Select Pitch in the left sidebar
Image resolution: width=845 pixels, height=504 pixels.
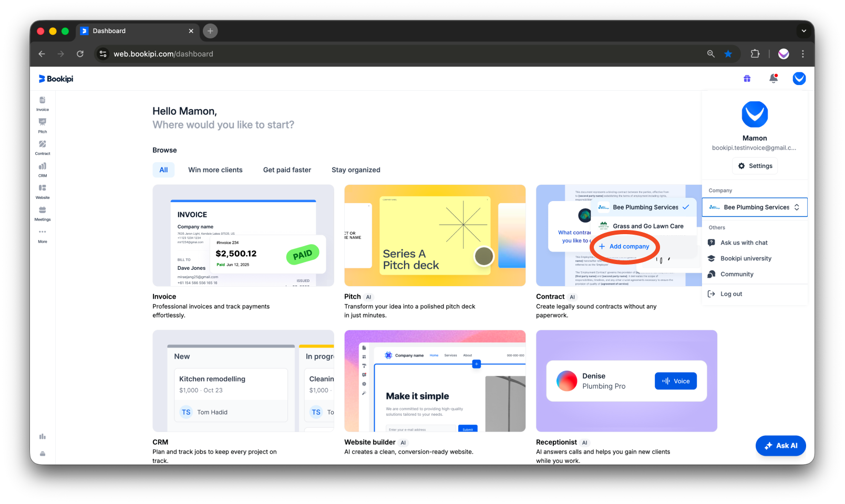pos(42,125)
